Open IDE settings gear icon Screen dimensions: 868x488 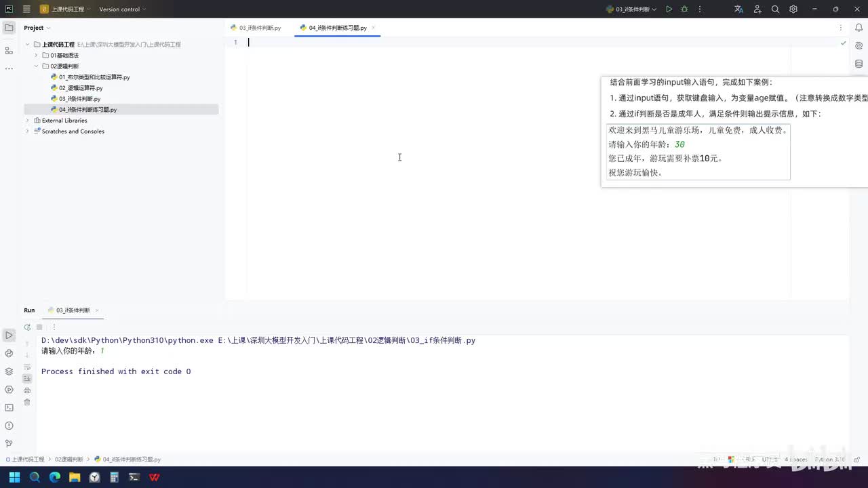click(793, 9)
